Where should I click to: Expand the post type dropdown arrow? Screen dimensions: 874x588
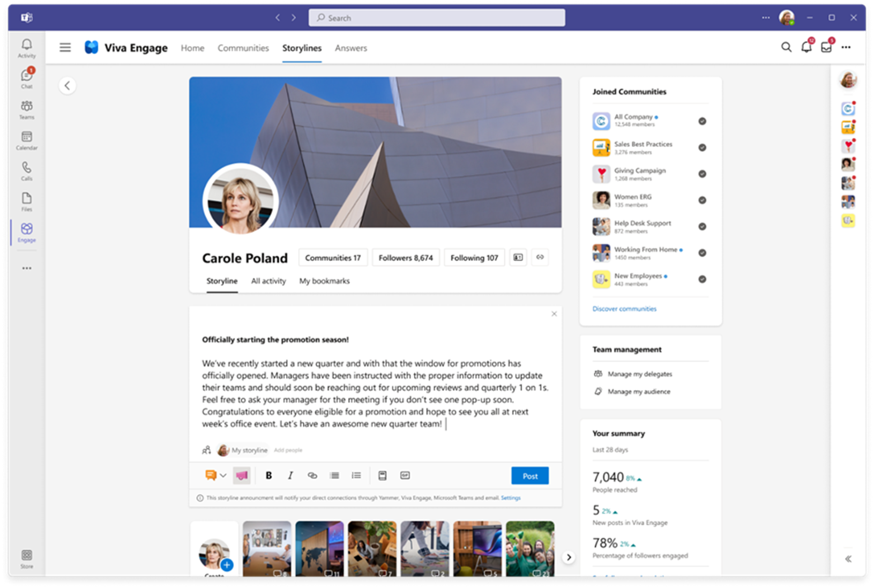coord(223,475)
